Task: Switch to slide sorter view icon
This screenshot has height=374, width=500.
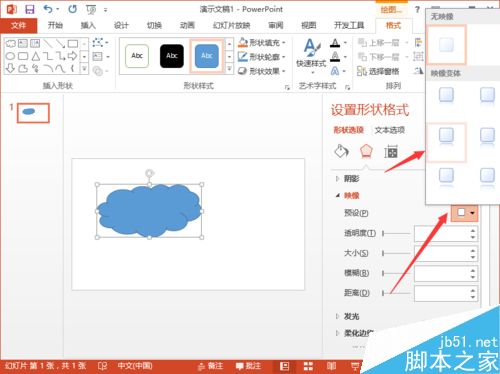Action: point(308,366)
